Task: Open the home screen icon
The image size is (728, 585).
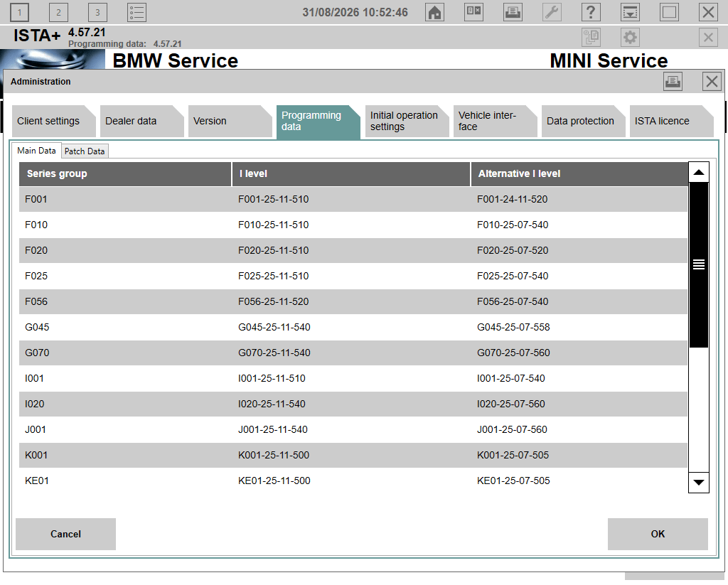Action: [x=434, y=12]
